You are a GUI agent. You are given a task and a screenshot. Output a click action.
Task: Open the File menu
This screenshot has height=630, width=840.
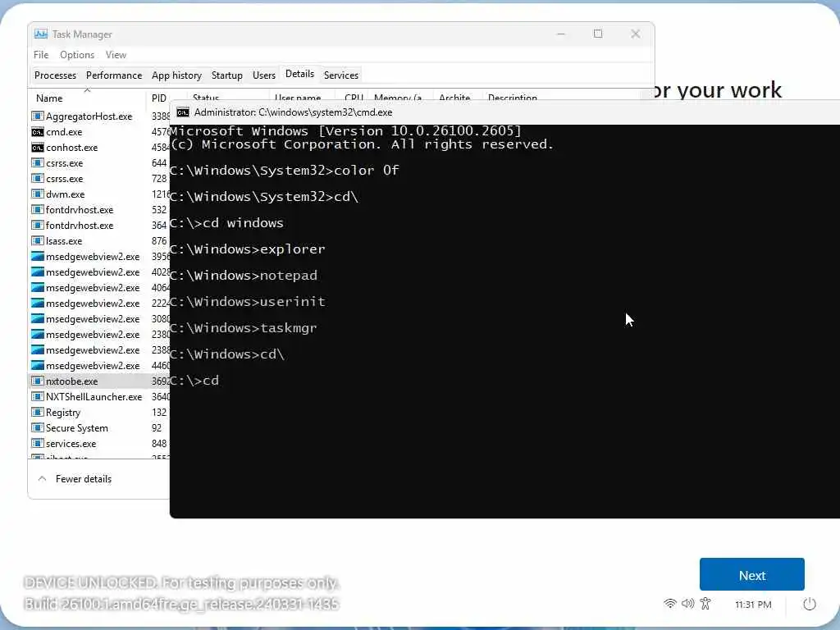coord(41,55)
